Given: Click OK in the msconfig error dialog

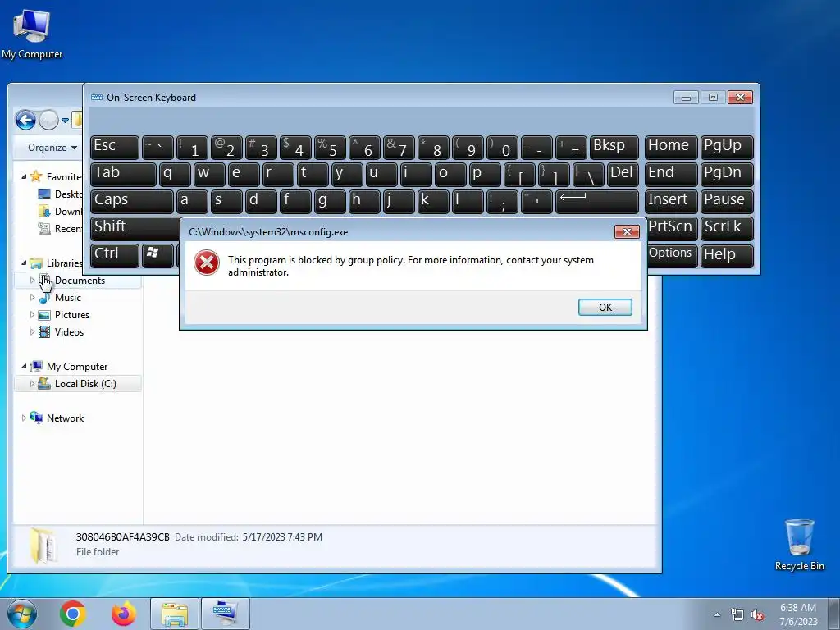Looking at the screenshot, I should click(605, 307).
